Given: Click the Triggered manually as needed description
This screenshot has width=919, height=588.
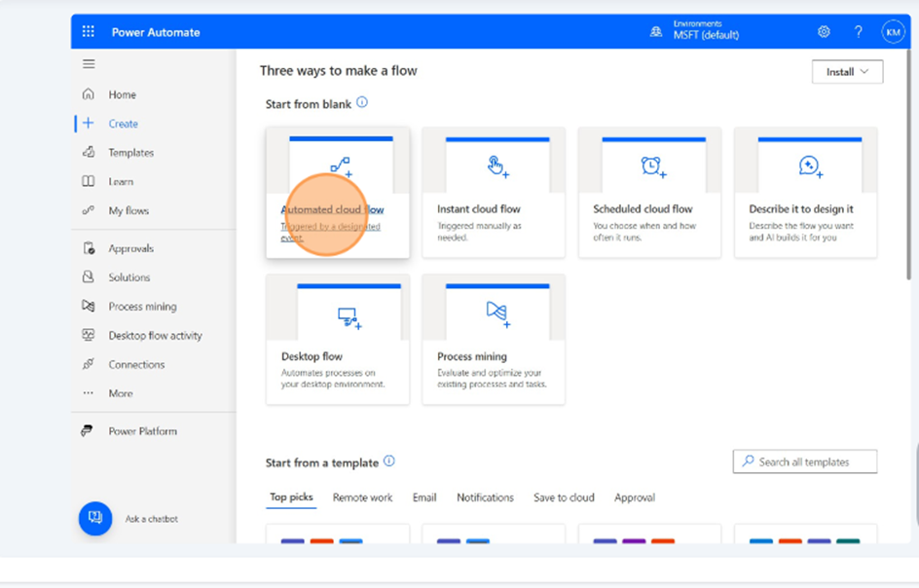Looking at the screenshot, I should 479,232.
